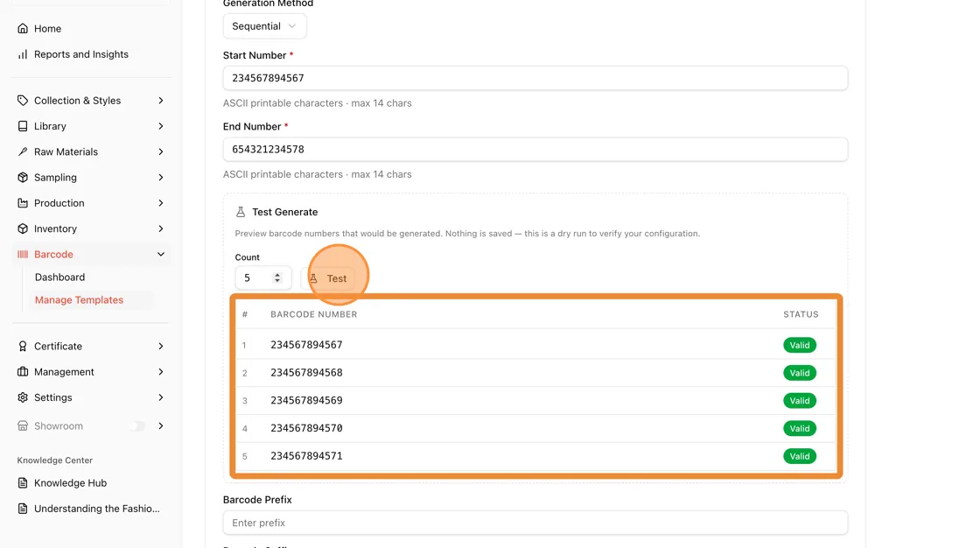Click the Collection & Styles tag icon
Image resolution: width=980 pixels, height=548 pixels.
tap(23, 100)
